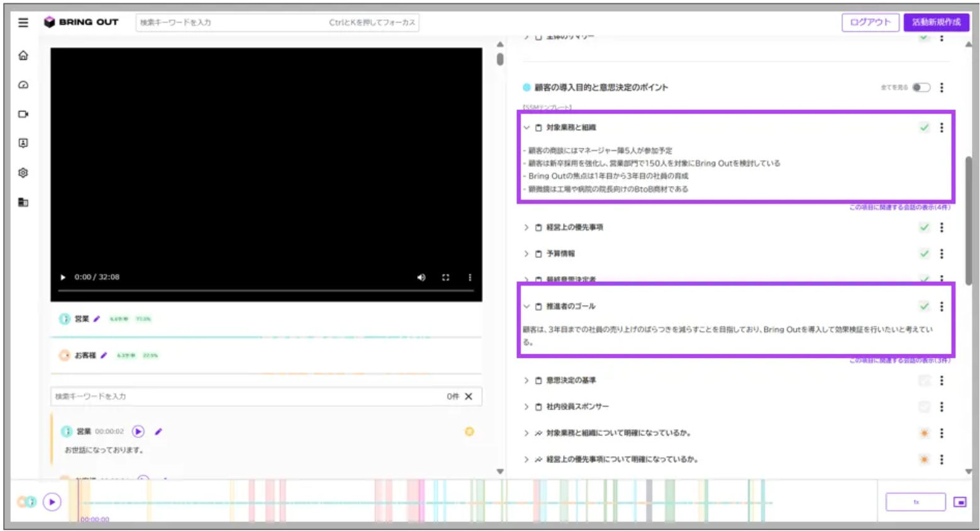This screenshot has height=531, width=980.
Task: Edit the 営業 speaker name
Action: (x=97, y=319)
